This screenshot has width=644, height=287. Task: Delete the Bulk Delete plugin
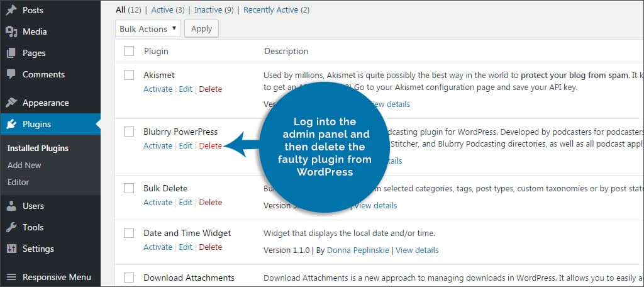(211, 202)
